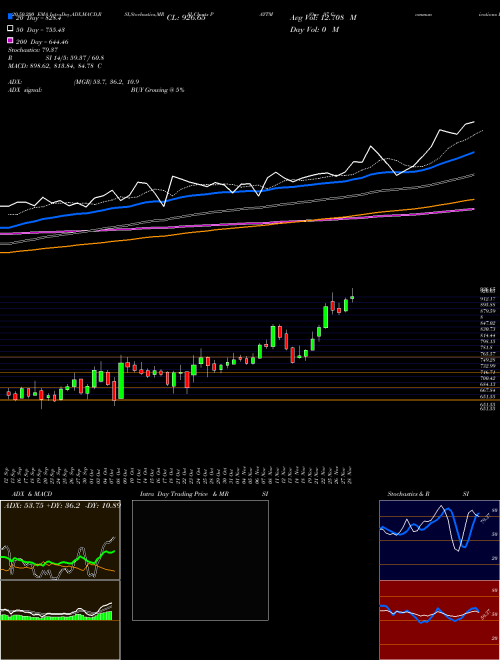Click the 'BUY Growing @ 5%' signal text
The height and width of the screenshot is (660, 500).
[x=157, y=90]
